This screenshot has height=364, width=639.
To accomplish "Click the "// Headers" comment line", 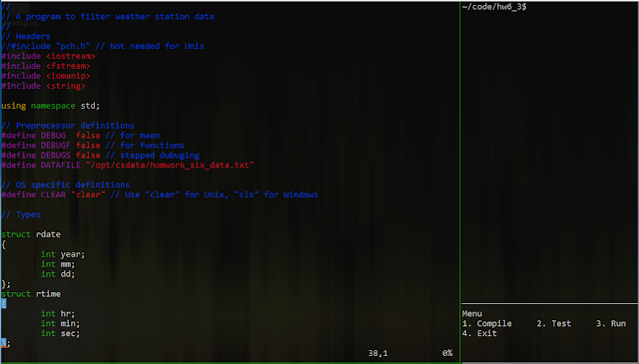I will (26, 36).
